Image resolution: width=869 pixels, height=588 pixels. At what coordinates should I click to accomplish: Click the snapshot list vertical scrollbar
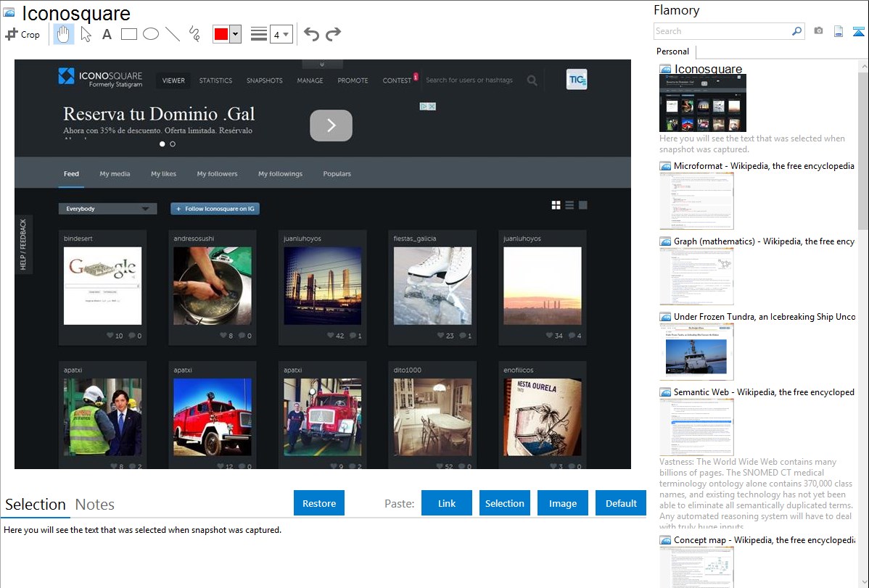863,151
